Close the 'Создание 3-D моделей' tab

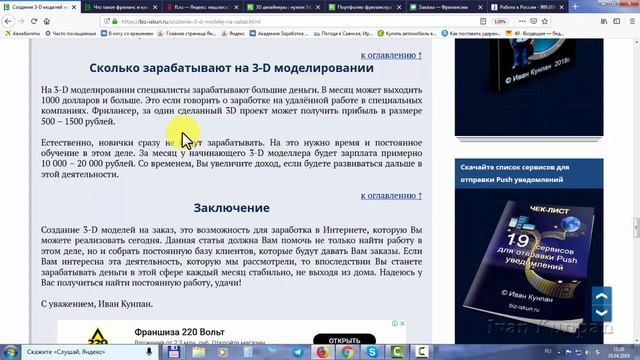(x=73, y=7)
